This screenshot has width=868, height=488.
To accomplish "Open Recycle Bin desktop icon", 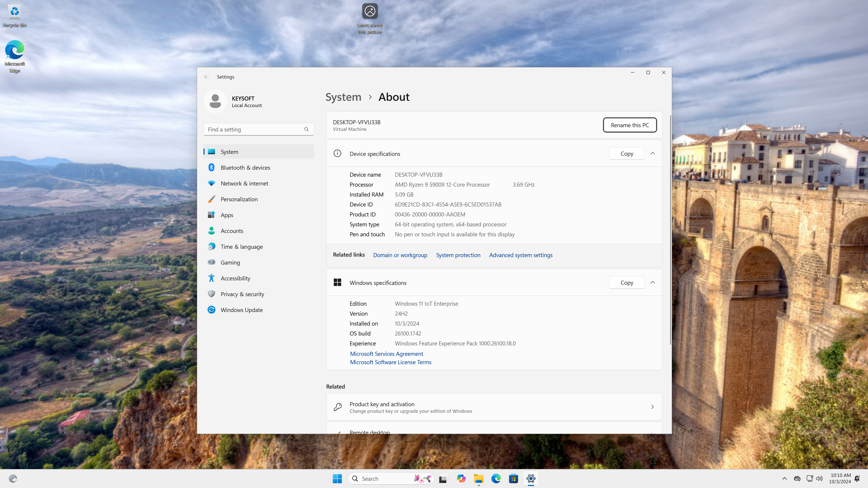I will 14,16.
